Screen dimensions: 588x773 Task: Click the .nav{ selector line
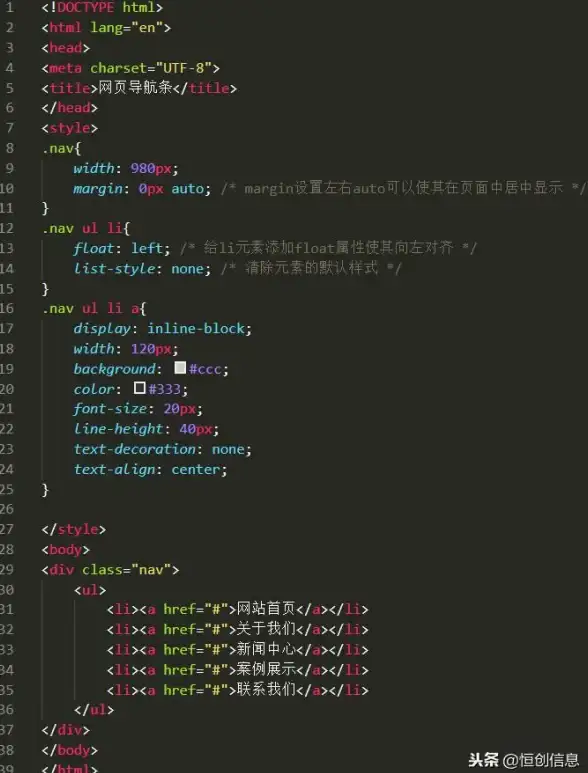click(x=61, y=148)
